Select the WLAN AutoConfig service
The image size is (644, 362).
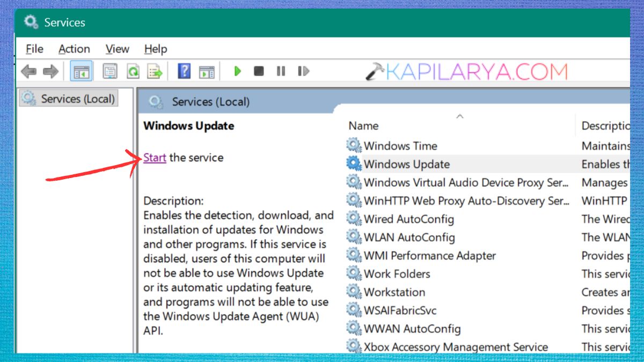point(409,237)
